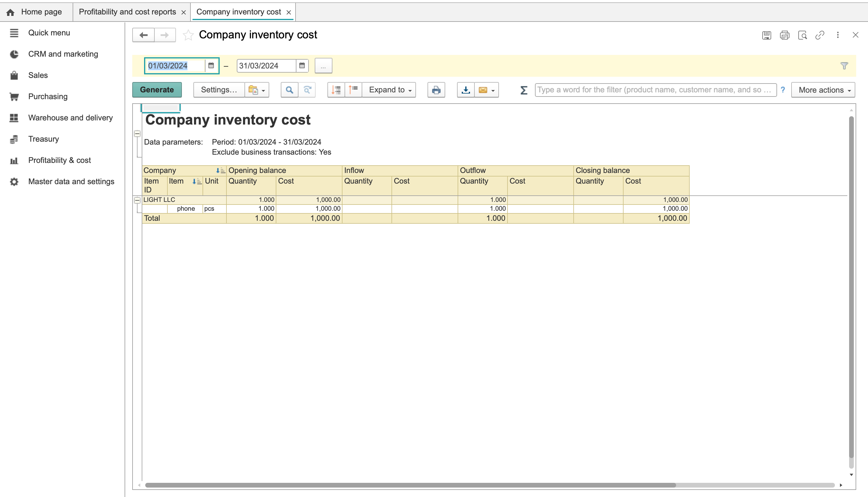
Task: Open Expand to dropdown
Action: pos(389,90)
